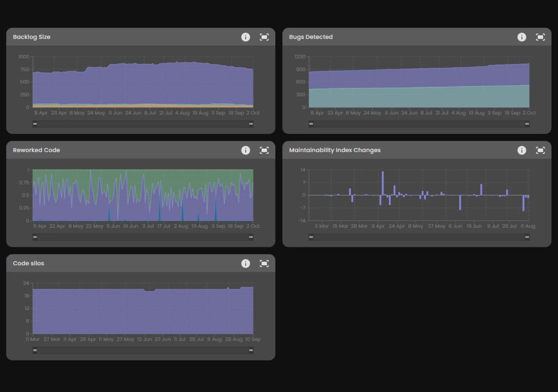Viewport: 558px width, 392px height.
Task: Maximize the Bugs Detected chart
Action: [540, 37]
